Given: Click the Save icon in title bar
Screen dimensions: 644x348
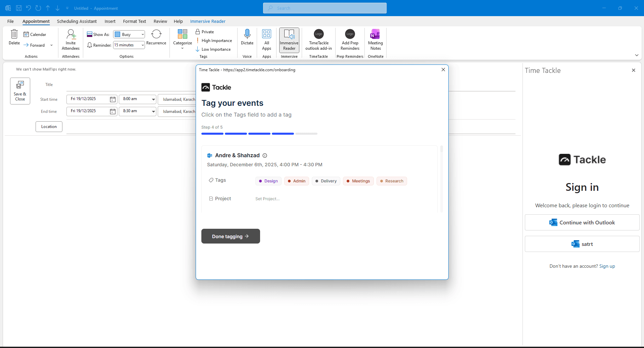Looking at the screenshot, I should (19, 8).
